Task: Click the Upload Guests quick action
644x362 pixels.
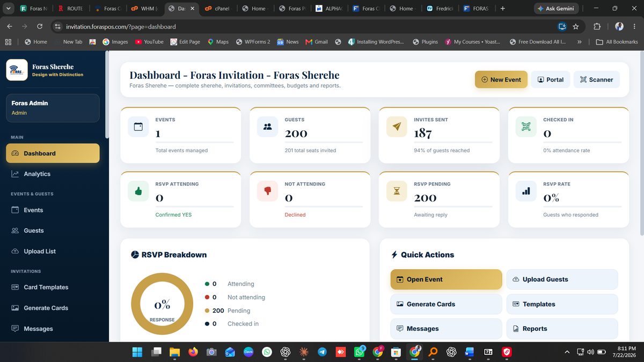Action: coord(562,279)
